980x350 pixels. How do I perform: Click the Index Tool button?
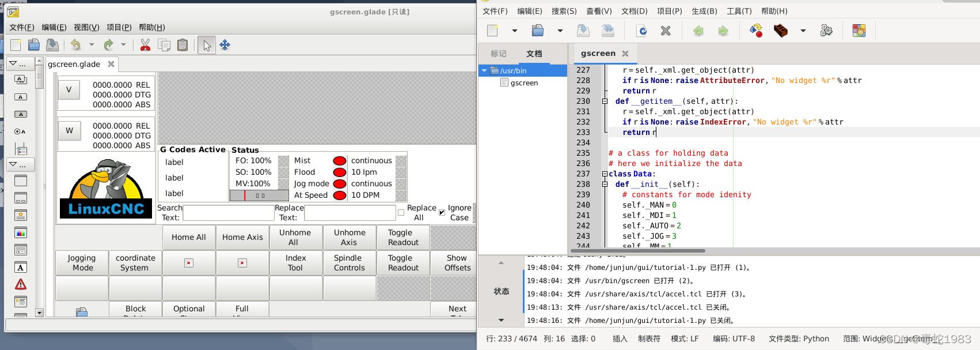click(x=295, y=263)
